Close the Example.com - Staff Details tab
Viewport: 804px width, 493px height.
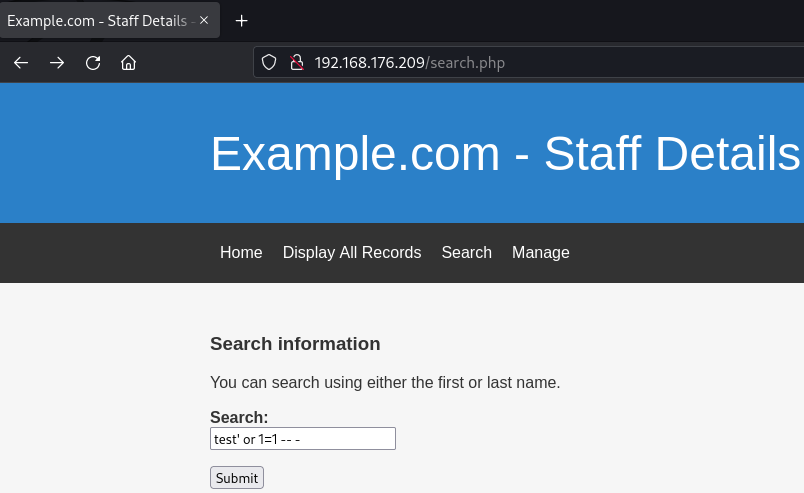[x=205, y=21]
